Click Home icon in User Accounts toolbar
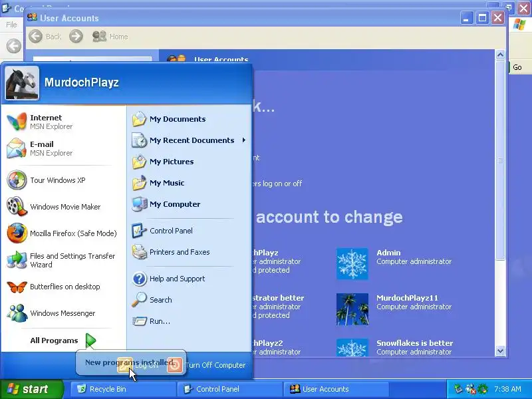532x399 pixels. pos(99,37)
